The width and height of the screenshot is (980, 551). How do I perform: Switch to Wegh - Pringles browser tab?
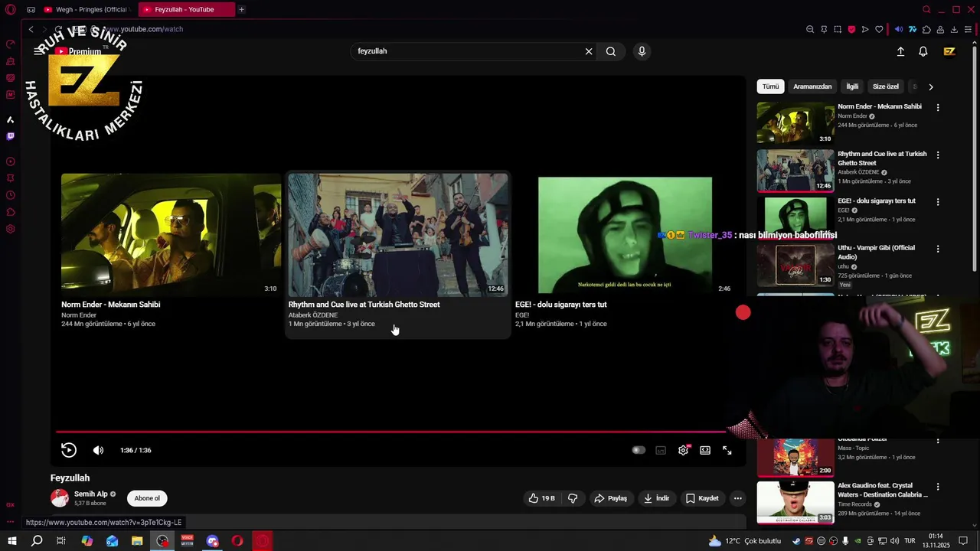[x=87, y=10]
